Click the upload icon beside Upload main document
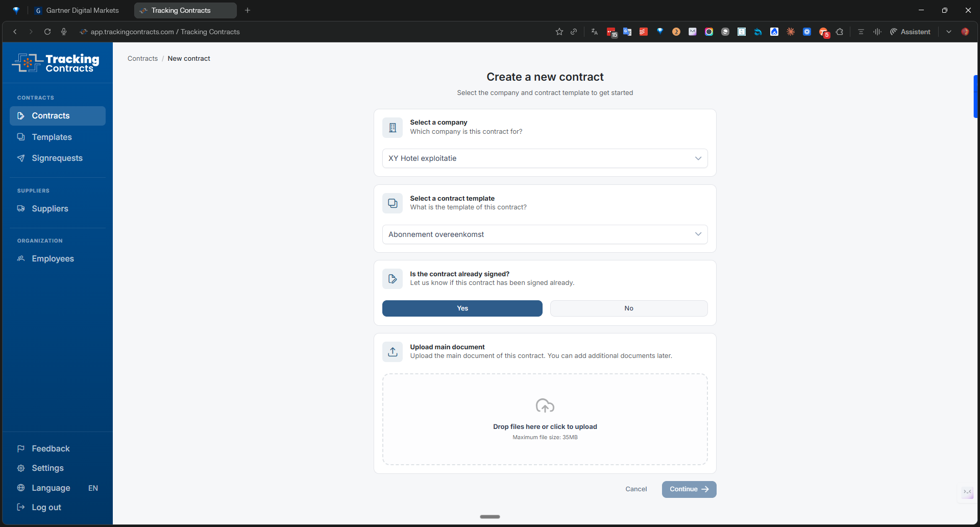980x527 pixels. (x=393, y=352)
